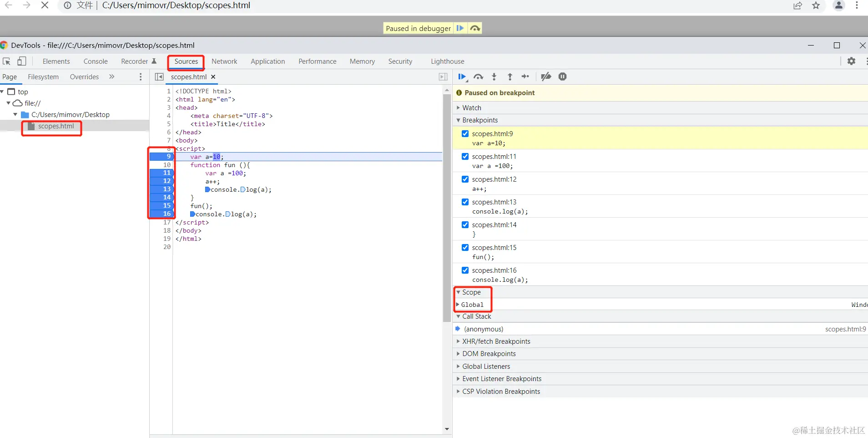868x438 pixels.
Task: Switch to the Elements tab
Action: pyautogui.click(x=56, y=61)
